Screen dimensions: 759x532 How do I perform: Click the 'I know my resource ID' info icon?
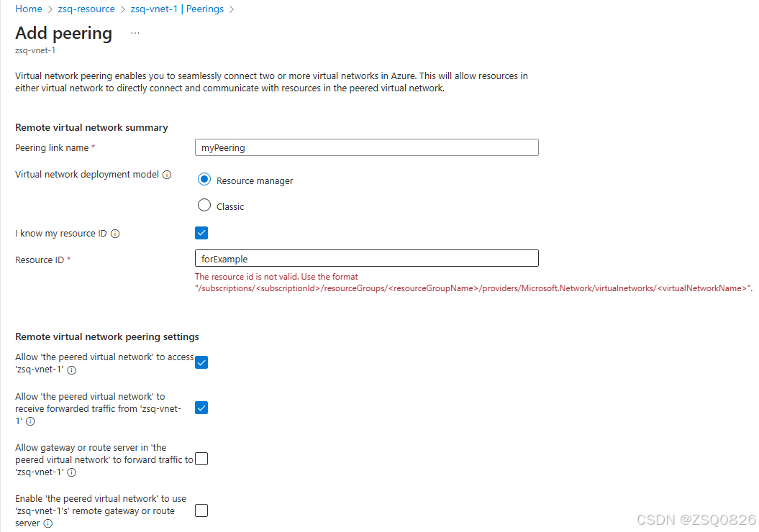point(114,233)
